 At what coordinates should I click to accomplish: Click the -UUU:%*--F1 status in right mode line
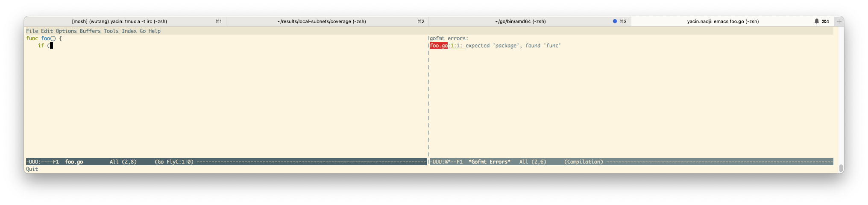446,162
